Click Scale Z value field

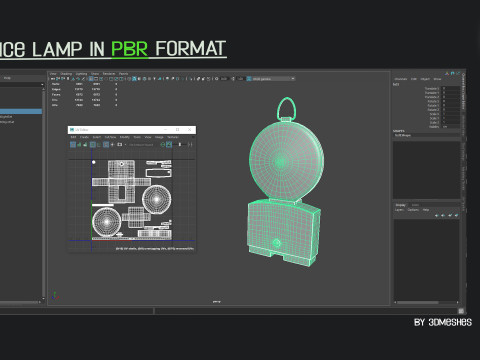451,122
